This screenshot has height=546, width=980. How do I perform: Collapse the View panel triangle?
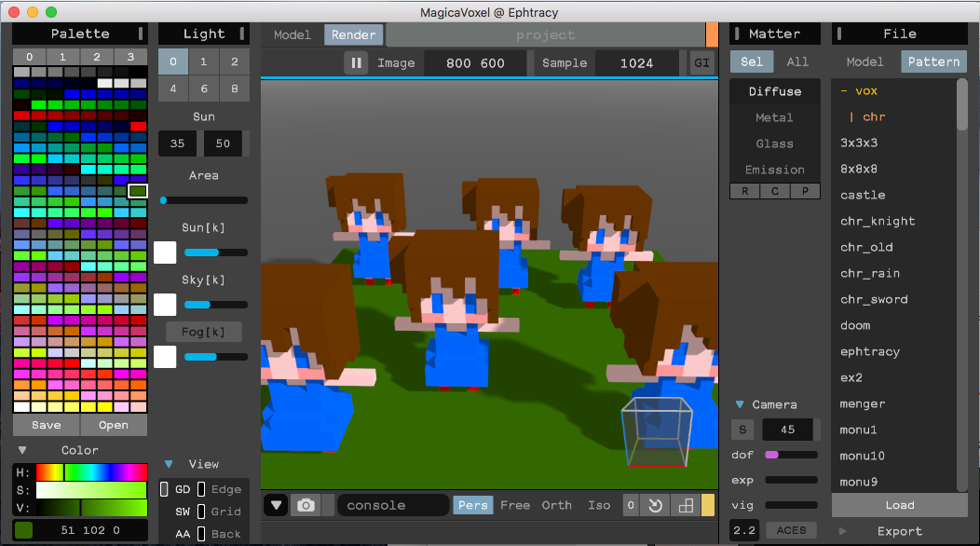click(169, 464)
